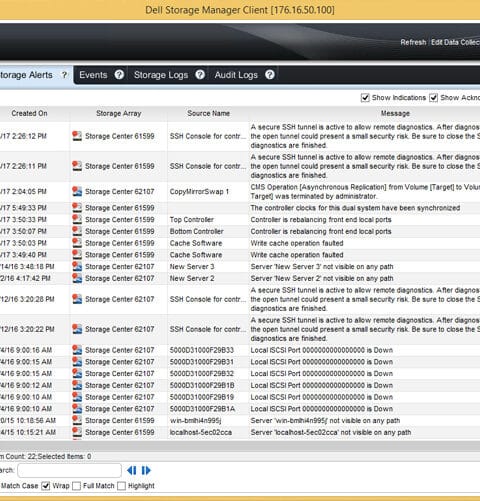Click array icon in win-bmlhi4n995j row

click(77, 420)
